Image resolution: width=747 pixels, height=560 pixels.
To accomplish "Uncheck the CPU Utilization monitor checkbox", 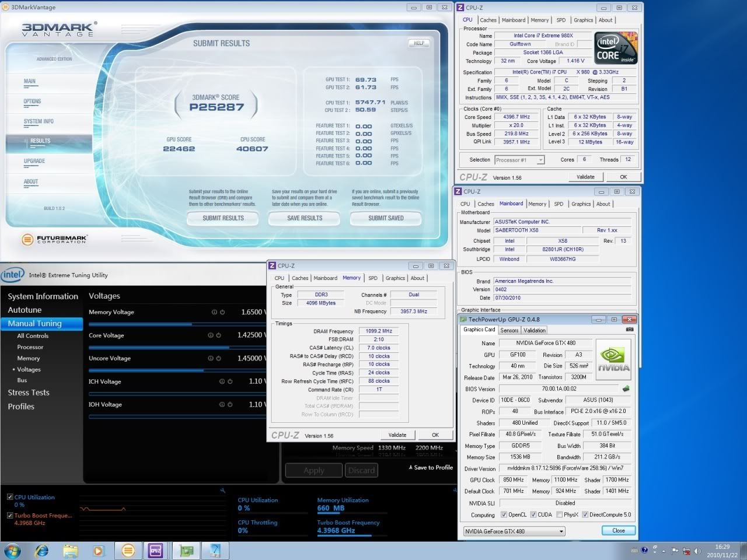I will [x=10, y=497].
